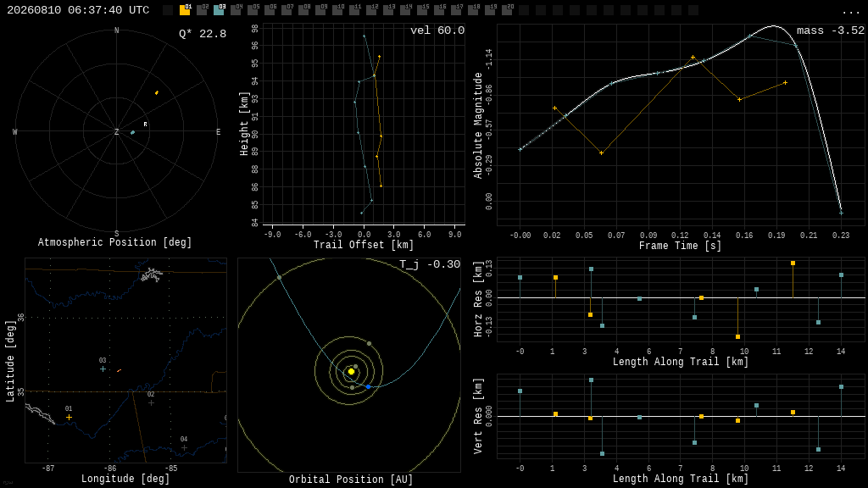
Task: Click yellow meteor marker in atmospheric plot
Action: coord(157,93)
